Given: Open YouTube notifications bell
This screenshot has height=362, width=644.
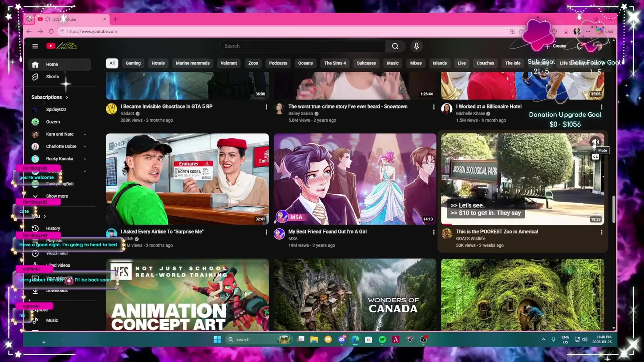Looking at the screenshot, I should pos(580,46).
